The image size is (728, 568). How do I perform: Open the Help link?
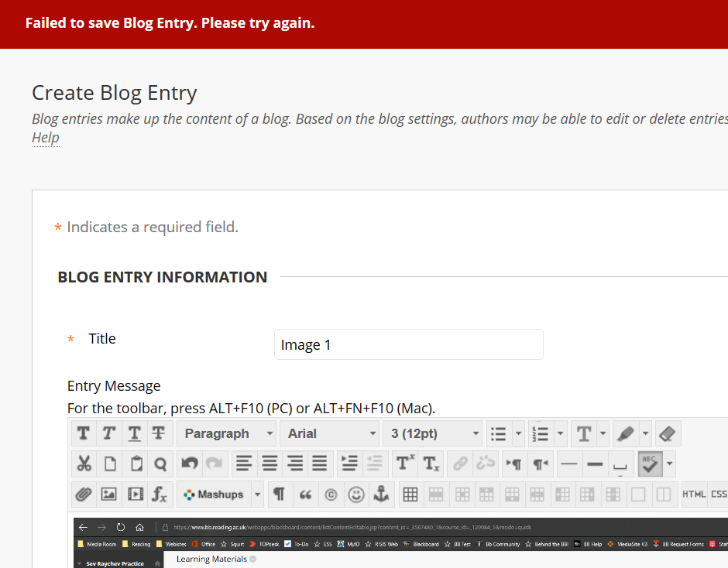46,138
